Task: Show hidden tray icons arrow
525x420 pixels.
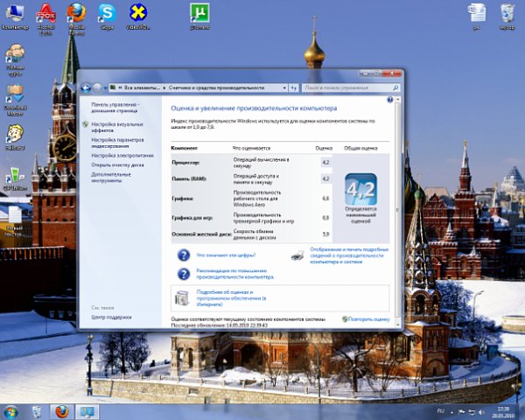Action: point(452,412)
